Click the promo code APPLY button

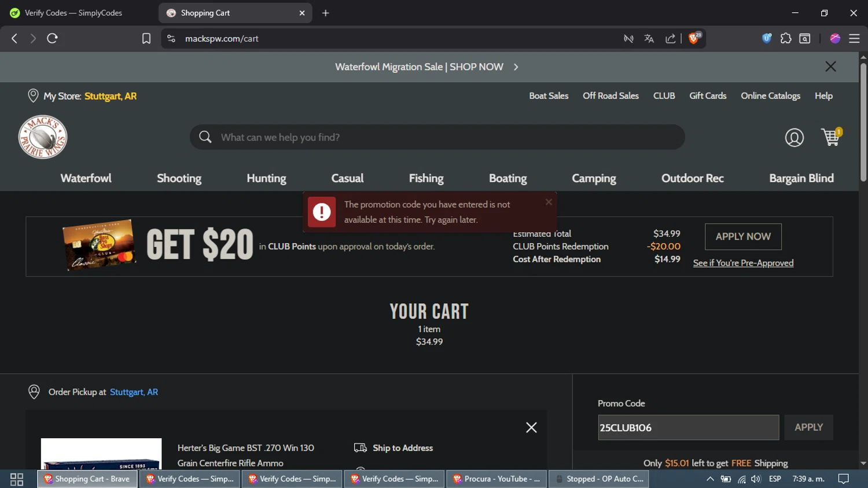(808, 427)
